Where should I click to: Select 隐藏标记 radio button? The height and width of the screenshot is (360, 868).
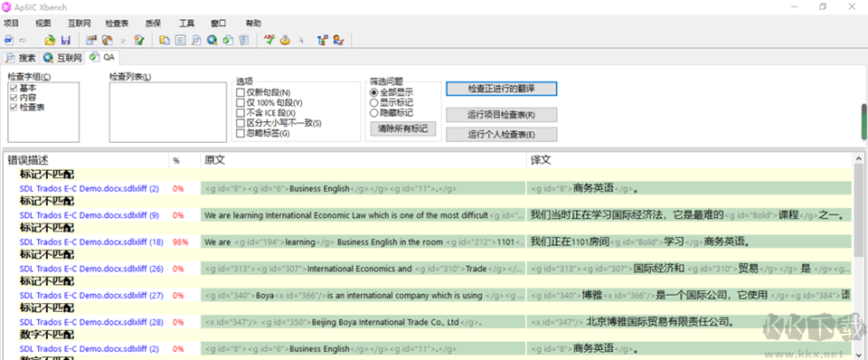373,112
